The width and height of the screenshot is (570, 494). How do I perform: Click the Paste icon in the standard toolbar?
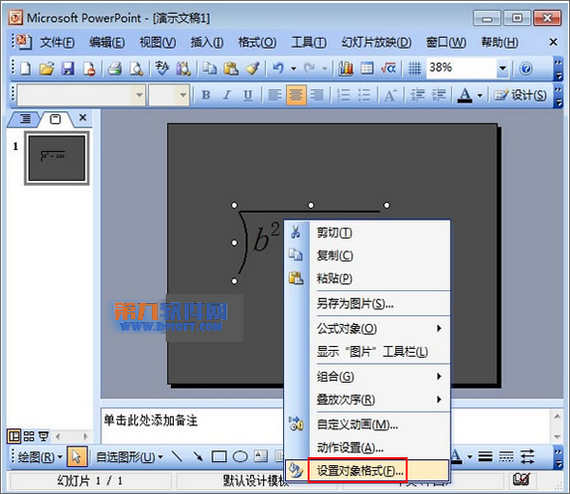tap(231, 68)
